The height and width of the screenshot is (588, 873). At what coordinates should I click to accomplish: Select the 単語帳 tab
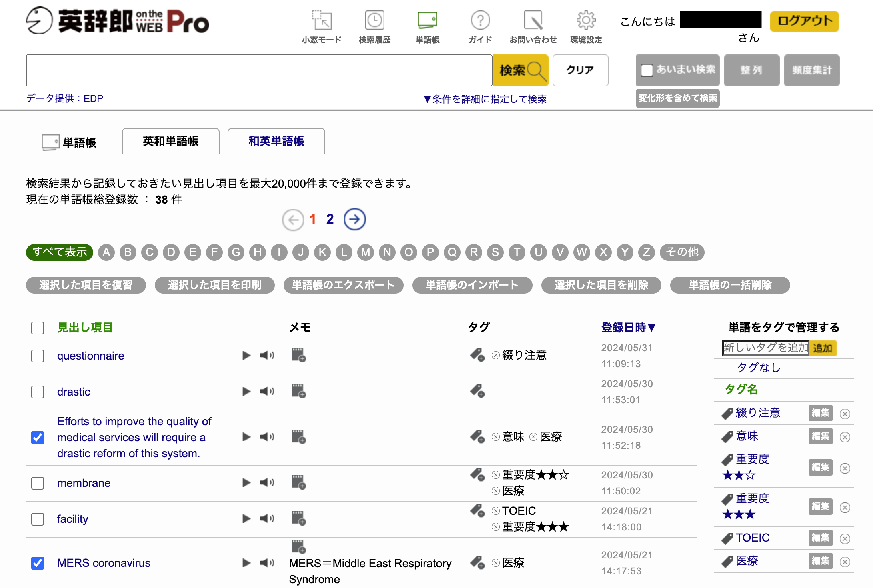70,142
